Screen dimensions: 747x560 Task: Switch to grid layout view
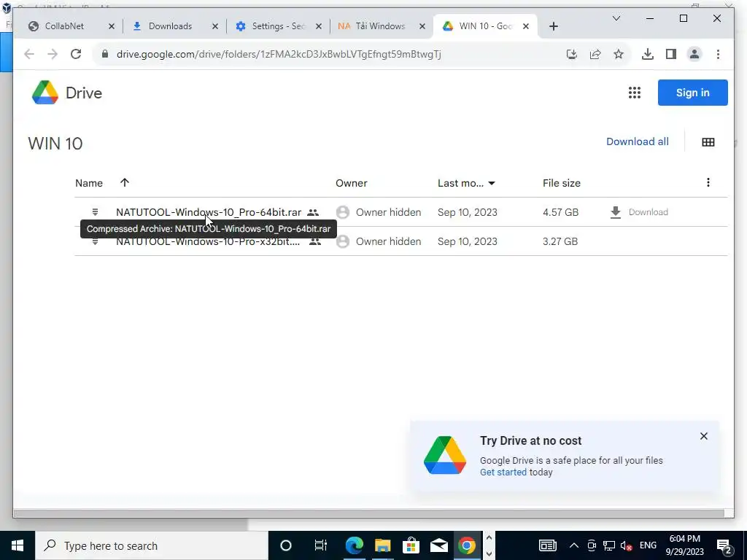coord(708,142)
